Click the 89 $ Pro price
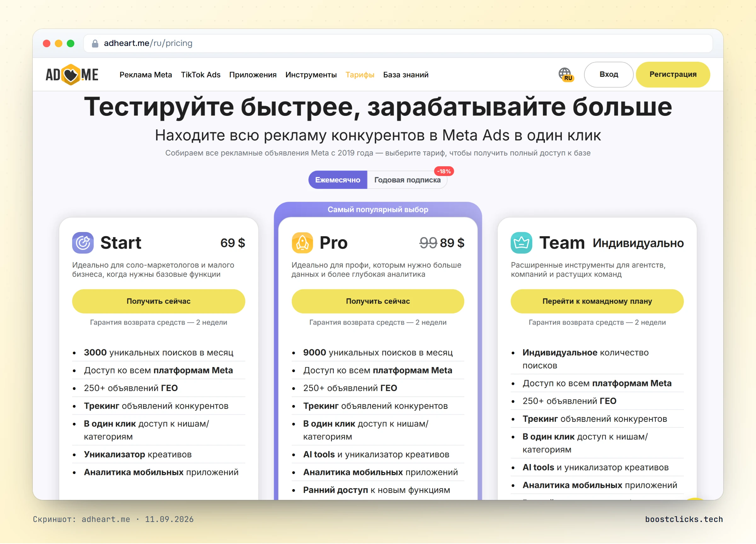Image resolution: width=756 pixels, height=544 pixels. click(x=452, y=243)
